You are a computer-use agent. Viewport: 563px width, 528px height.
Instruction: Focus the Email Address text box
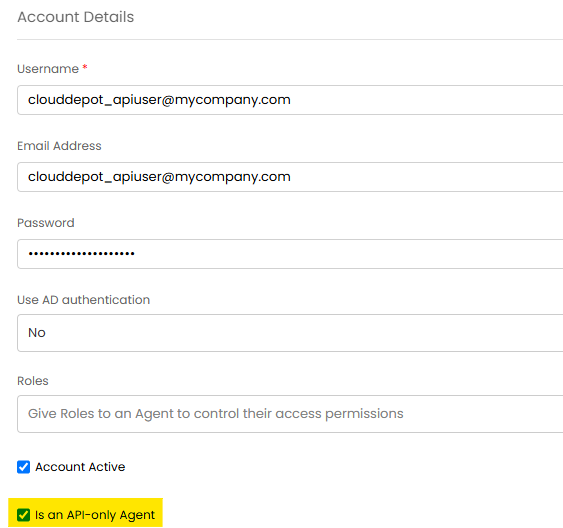[x=290, y=177]
